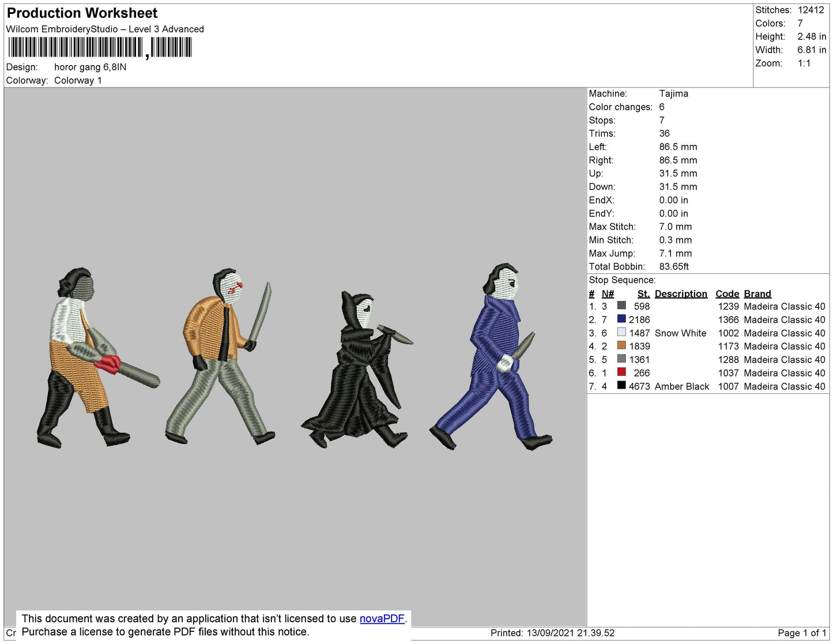Click stitch count 598 in row 1

click(642, 306)
